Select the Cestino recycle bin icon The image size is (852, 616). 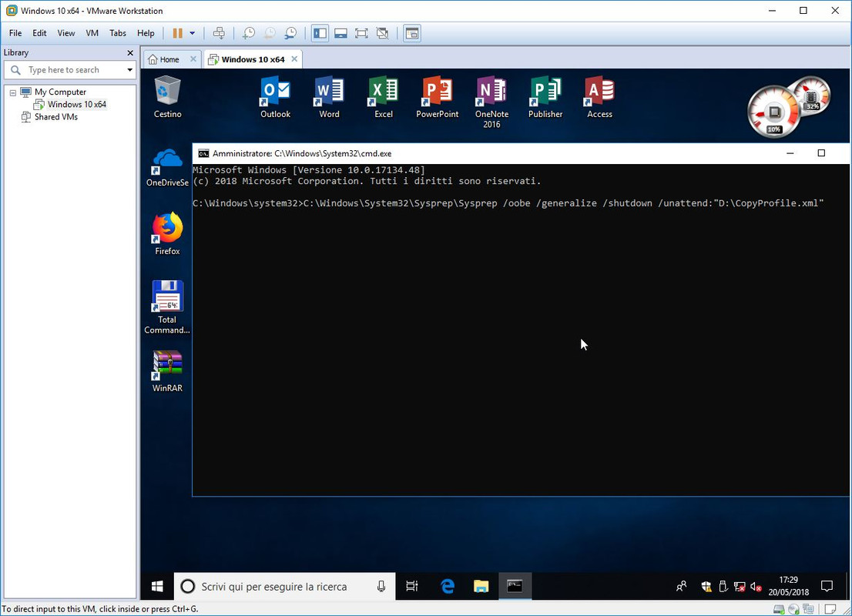coord(167,97)
